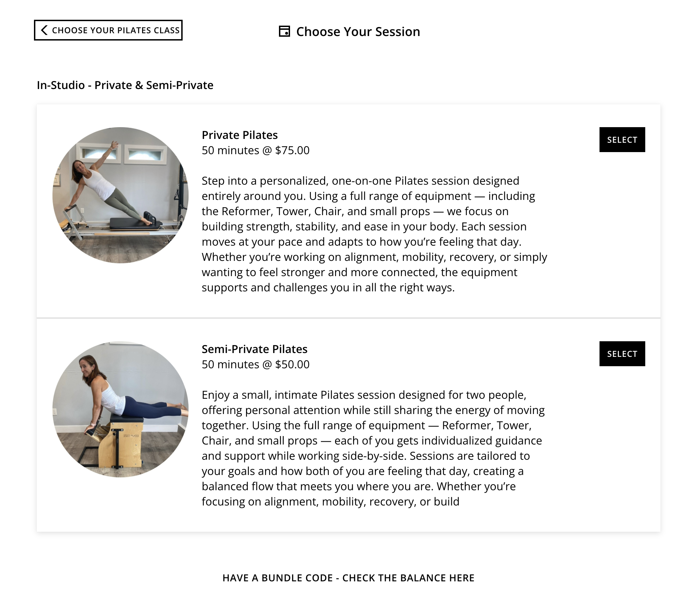
Task: Select the Private Pilates session
Action: click(x=622, y=140)
